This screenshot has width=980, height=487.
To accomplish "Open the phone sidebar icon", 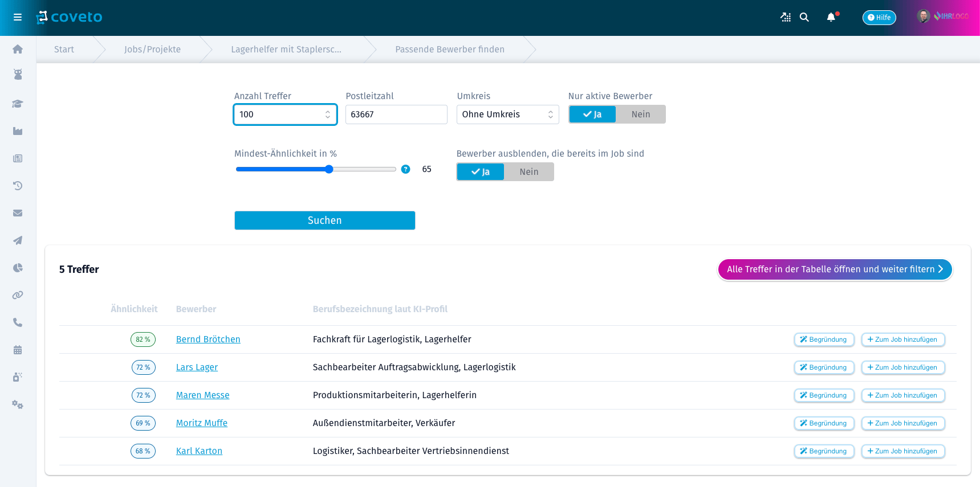I will 18,322.
